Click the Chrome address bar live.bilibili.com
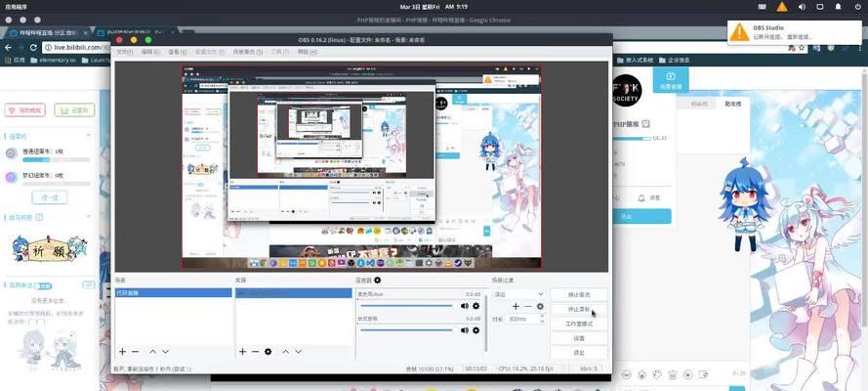868x391 pixels. click(x=76, y=48)
